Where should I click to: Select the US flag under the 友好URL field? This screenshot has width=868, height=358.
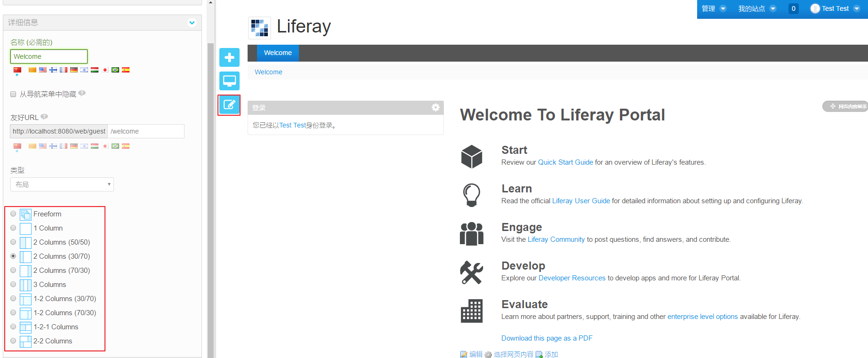[43, 146]
